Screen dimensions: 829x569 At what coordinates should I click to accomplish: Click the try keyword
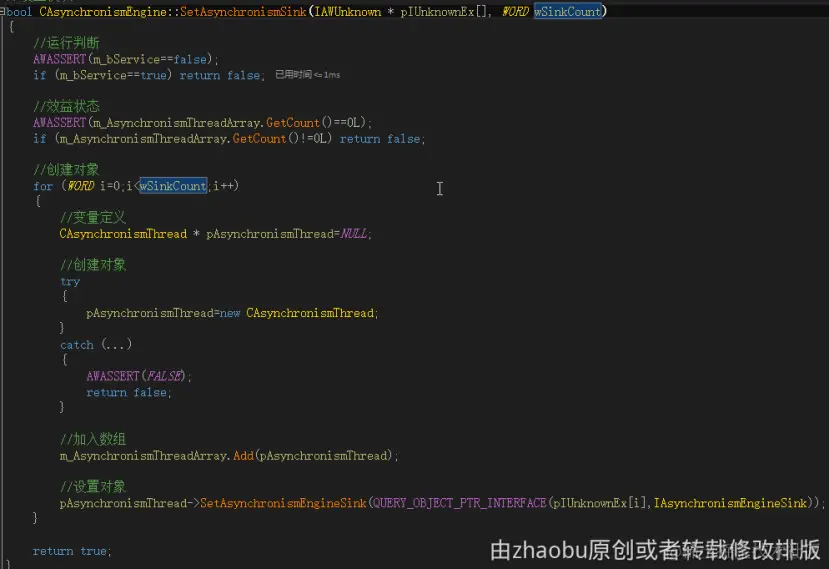point(70,281)
